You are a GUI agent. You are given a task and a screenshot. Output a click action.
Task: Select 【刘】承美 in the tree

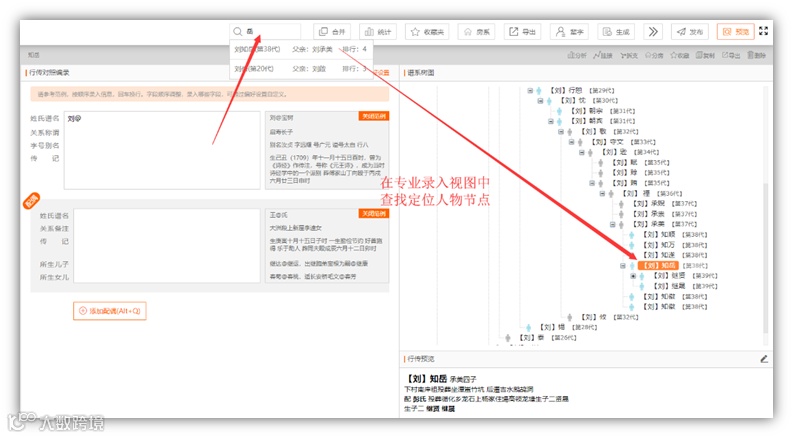tap(649, 224)
